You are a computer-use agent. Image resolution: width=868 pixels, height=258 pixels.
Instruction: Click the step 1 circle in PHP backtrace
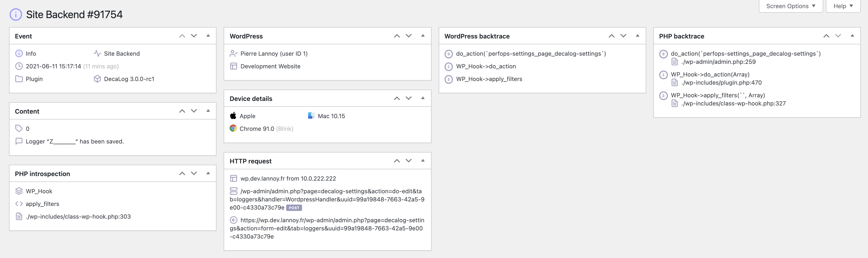[663, 75]
